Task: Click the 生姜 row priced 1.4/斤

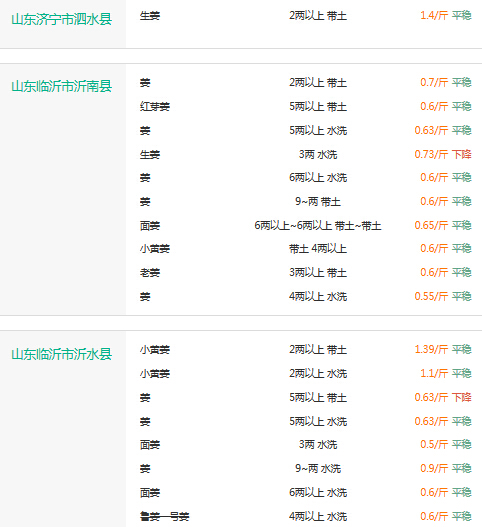Action: pyautogui.click(x=306, y=16)
